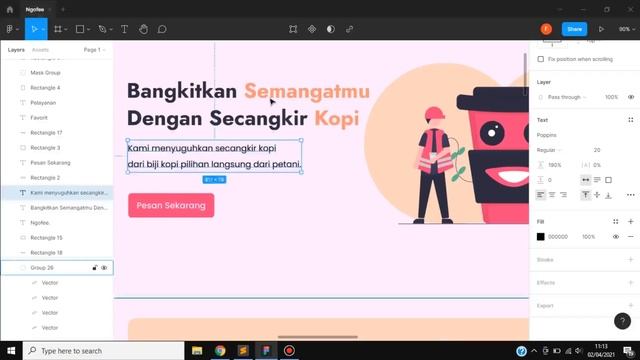Open zoom level dropdown
This screenshot has width=640, height=360.
627,29
